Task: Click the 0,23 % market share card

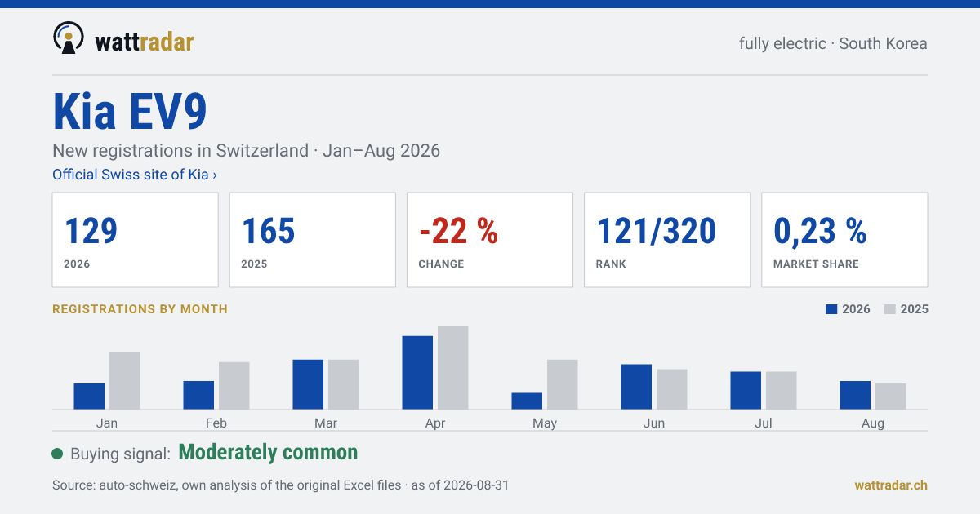Action: click(x=844, y=240)
